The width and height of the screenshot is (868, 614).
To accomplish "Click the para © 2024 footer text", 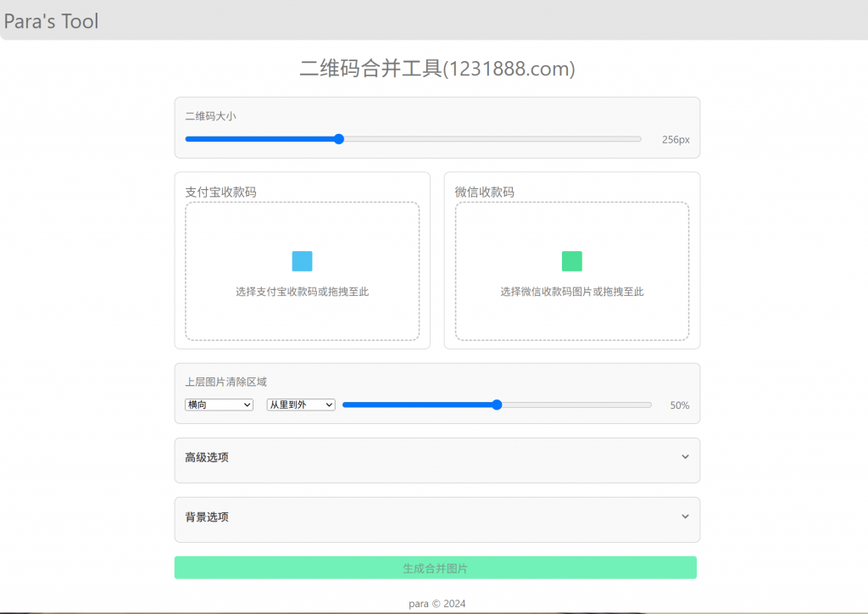I will tap(437, 604).
